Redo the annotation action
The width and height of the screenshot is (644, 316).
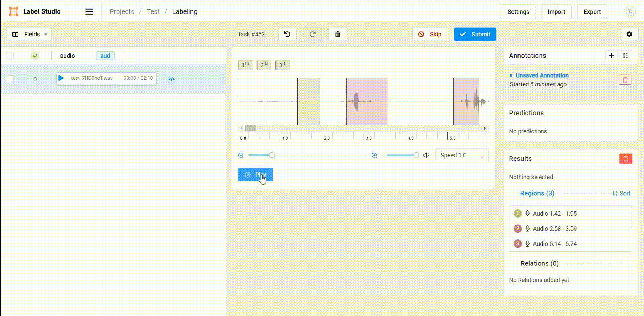click(312, 34)
